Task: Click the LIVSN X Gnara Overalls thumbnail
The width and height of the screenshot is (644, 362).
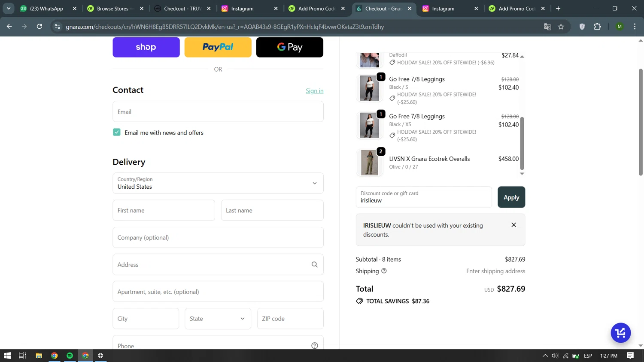Action: (370, 163)
